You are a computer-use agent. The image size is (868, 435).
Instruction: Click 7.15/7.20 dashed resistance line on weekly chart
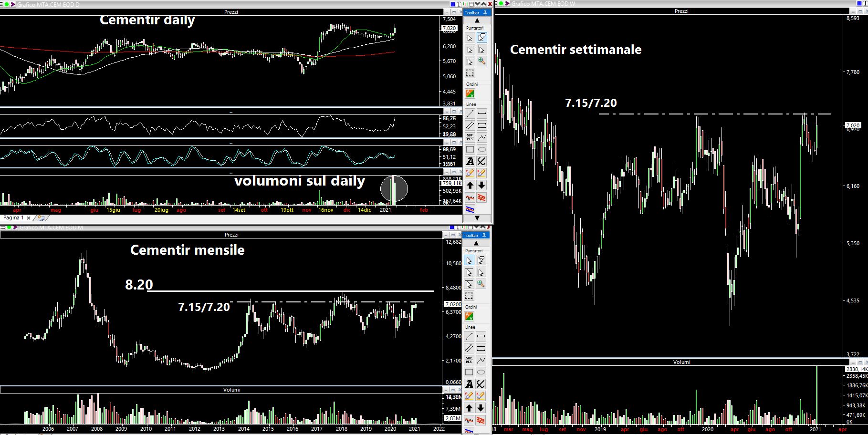pos(715,114)
